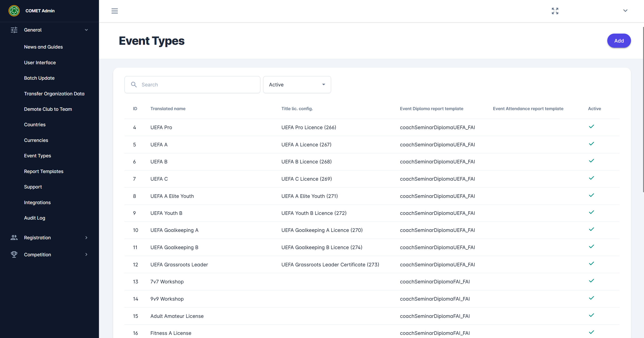Click the magnifier icon in Search box
This screenshot has height=338, width=644.
tap(134, 85)
